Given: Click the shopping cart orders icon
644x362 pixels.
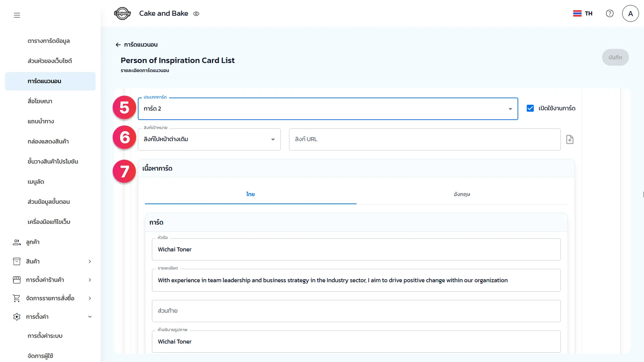Looking at the screenshot, I should pos(16,298).
